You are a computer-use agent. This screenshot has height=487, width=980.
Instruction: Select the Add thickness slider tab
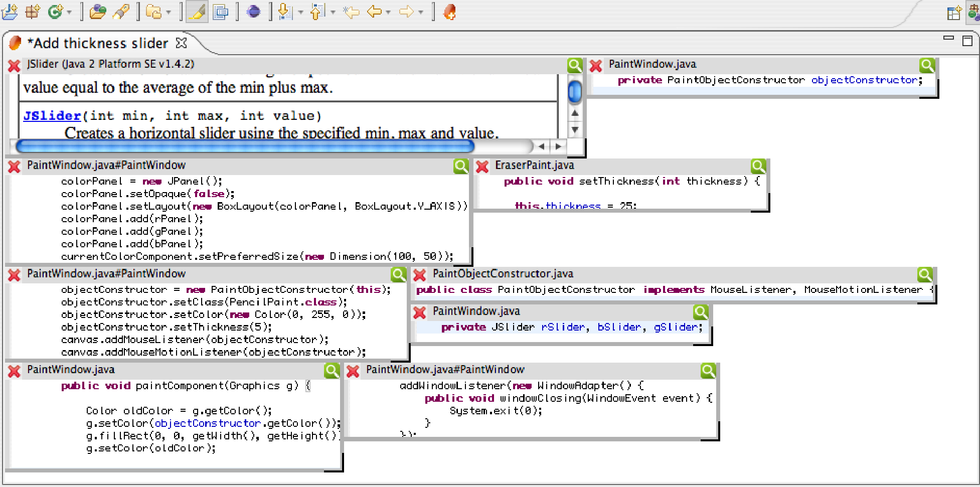97,43
